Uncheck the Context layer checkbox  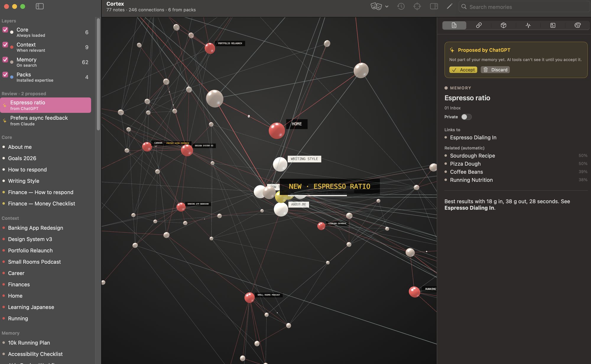tap(5, 45)
